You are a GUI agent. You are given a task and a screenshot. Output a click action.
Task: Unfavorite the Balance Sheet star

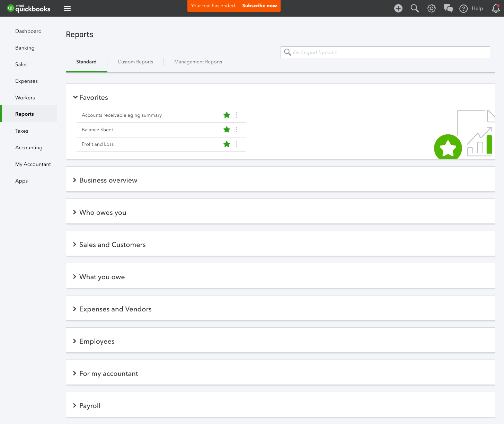pyautogui.click(x=227, y=130)
